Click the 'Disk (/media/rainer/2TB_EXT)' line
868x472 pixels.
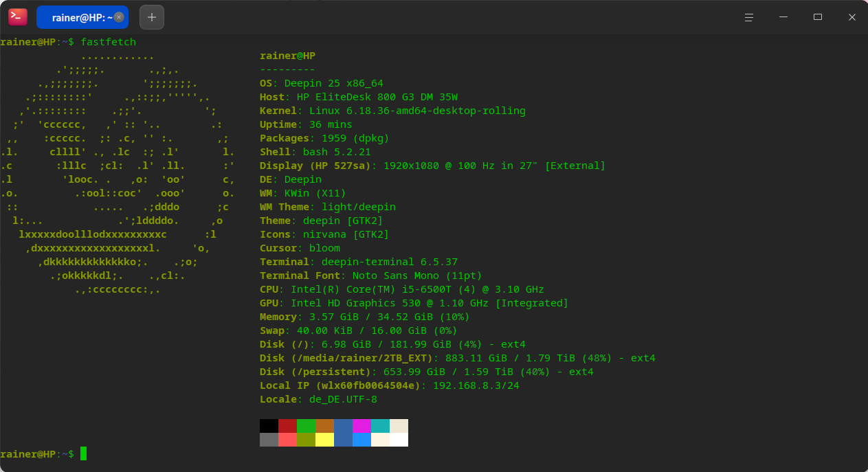click(x=458, y=358)
